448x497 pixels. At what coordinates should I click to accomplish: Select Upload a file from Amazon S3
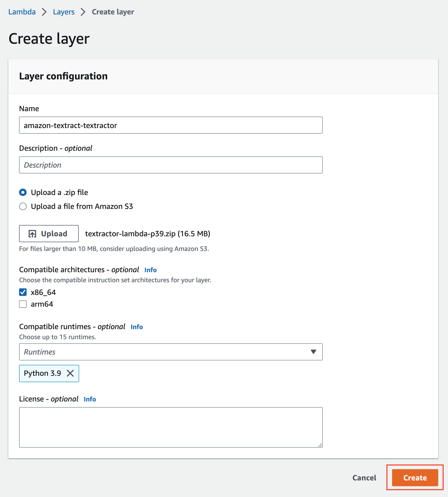tap(23, 206)
